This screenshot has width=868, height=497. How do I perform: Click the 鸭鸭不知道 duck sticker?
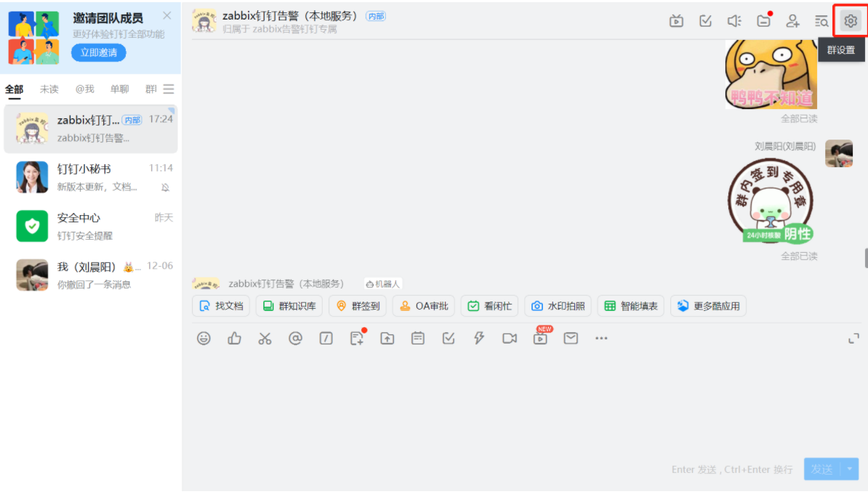771,74
